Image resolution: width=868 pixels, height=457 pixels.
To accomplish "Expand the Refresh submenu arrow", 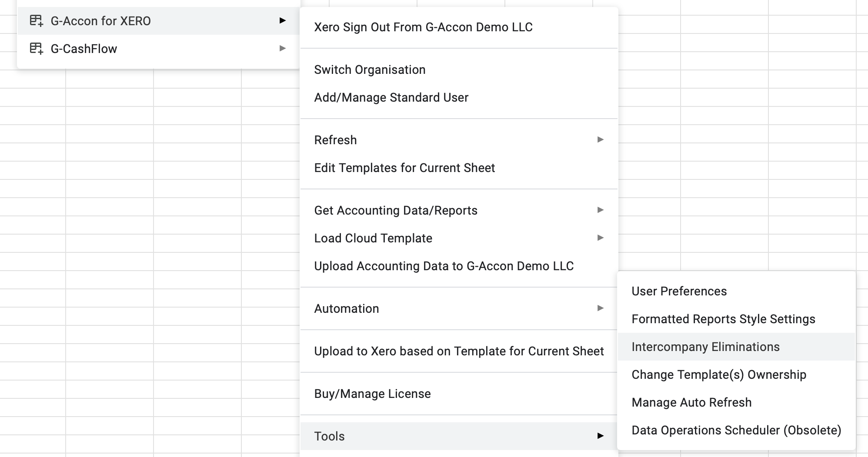I will point(601,139).
